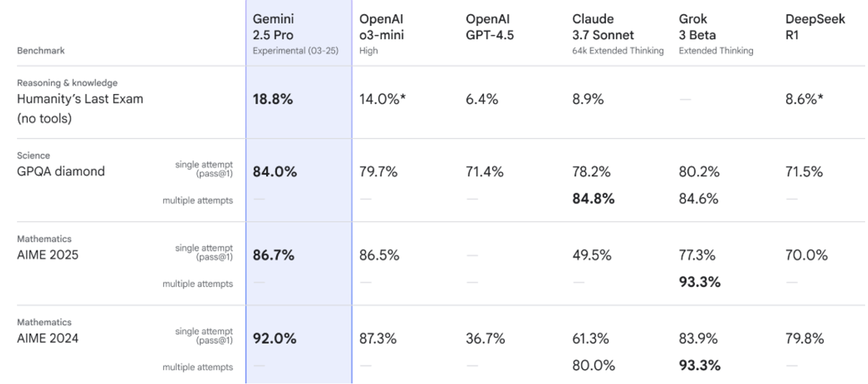Select the Grok 3 Beta column header
This screenshot has width=868, height=384.
[x=697, y=27]
